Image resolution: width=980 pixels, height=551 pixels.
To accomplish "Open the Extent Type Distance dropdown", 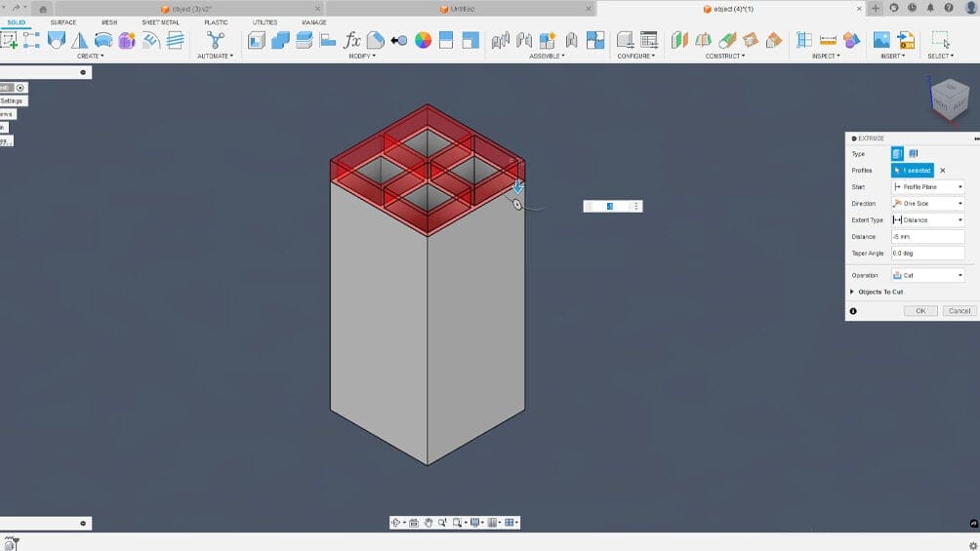I will [x=927, y=219].
